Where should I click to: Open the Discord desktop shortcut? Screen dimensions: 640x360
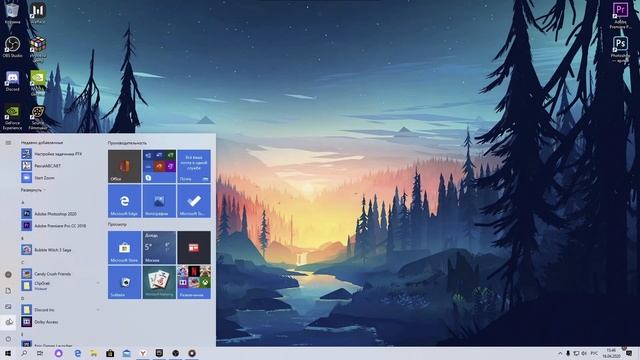click(12, 81)
